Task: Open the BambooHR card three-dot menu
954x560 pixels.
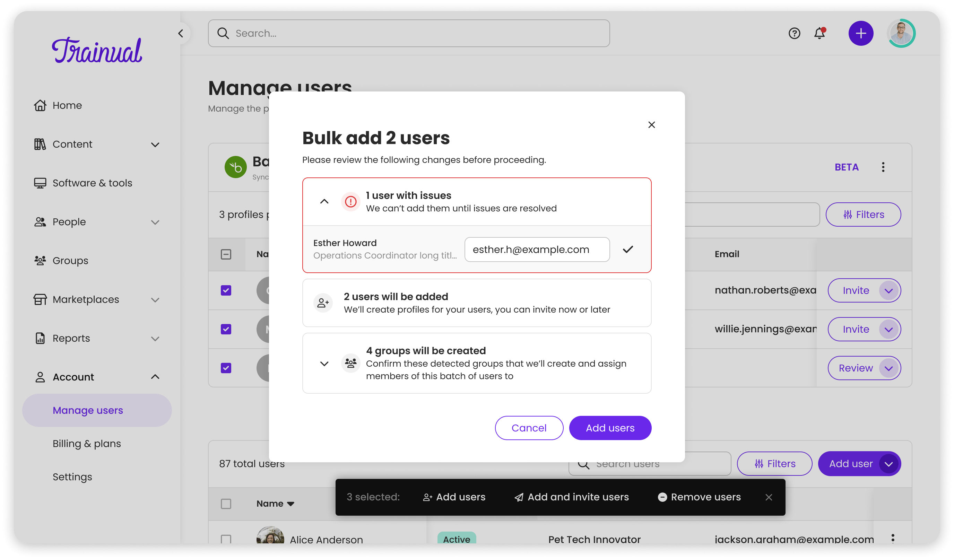Action: [x=883, y=167]
